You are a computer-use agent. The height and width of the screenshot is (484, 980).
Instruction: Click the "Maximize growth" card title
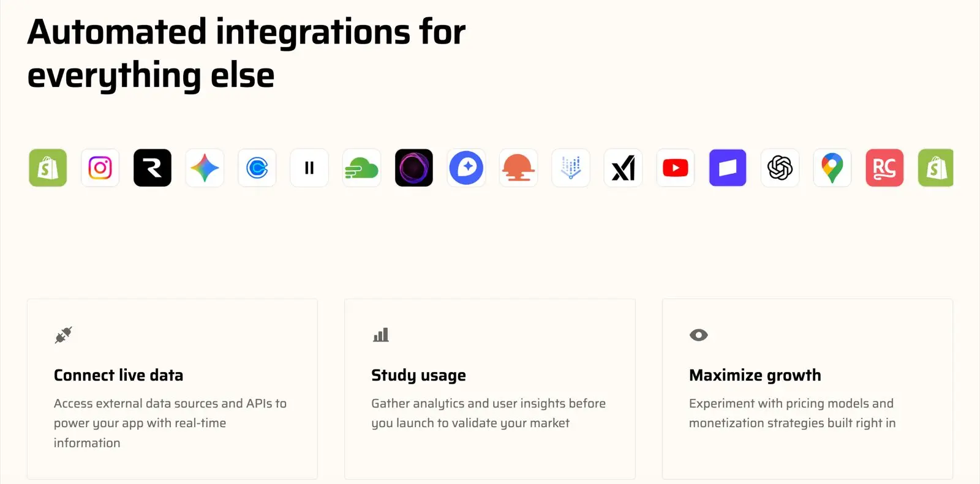click(755, 376)
